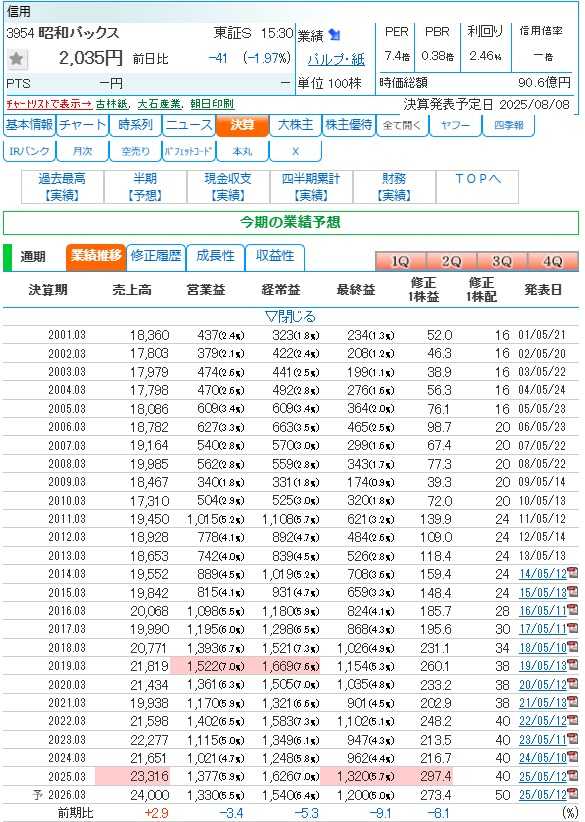Click the 時価総額 90.6億円 value

coord(544,82)
